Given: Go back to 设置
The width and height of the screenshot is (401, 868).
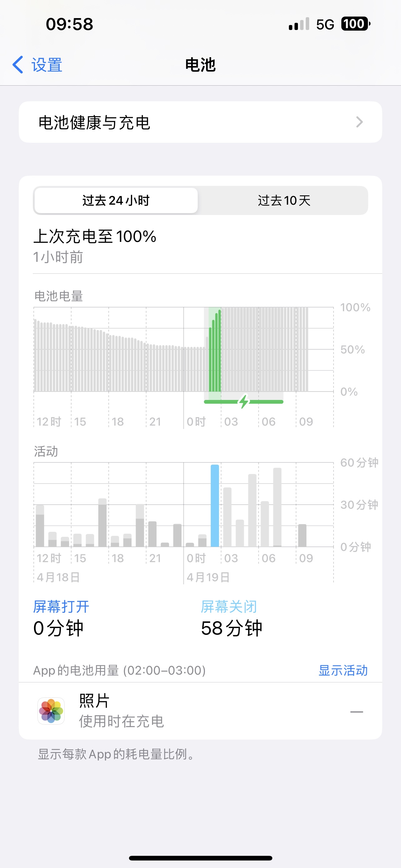Looking at the screenshot, I should tap(47, 65).
